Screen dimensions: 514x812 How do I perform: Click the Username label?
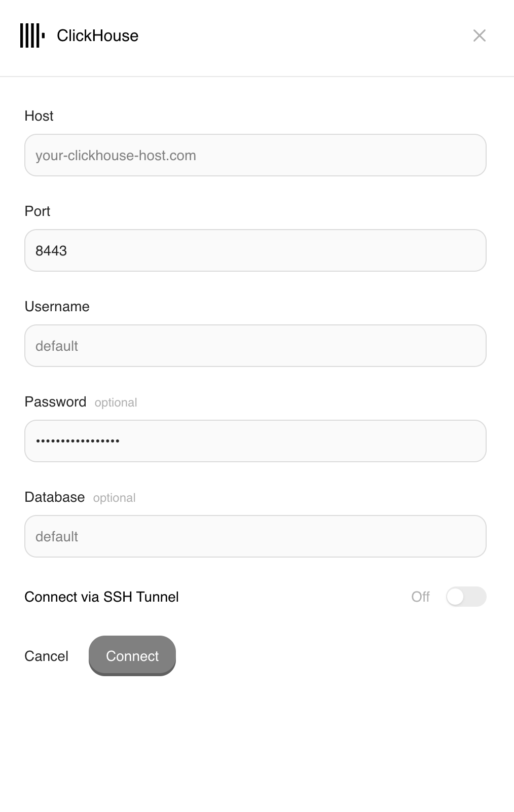coord(57,306)
